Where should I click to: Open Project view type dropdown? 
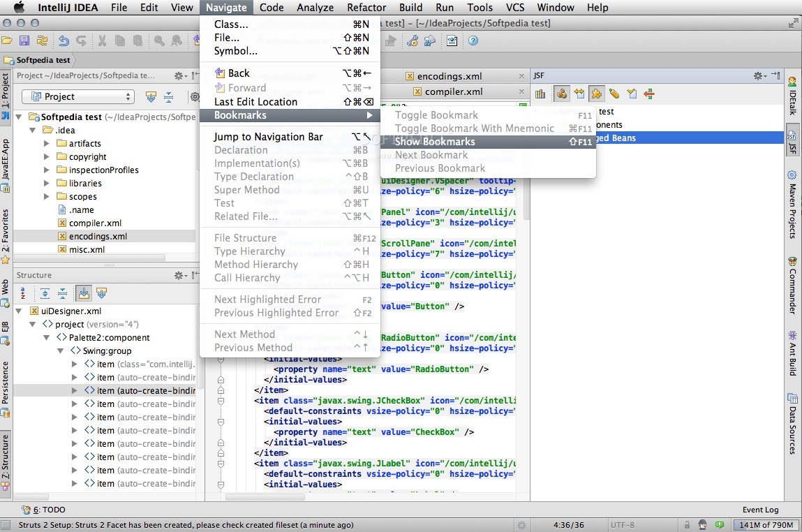(77, 96)
